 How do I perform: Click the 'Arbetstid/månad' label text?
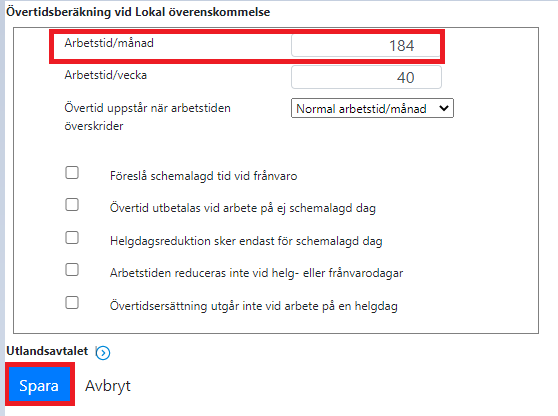[x=109, y=43]
